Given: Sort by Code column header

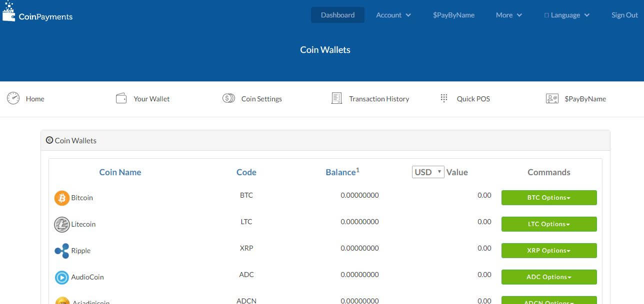Looking at the screenshot, I should 246,172.
